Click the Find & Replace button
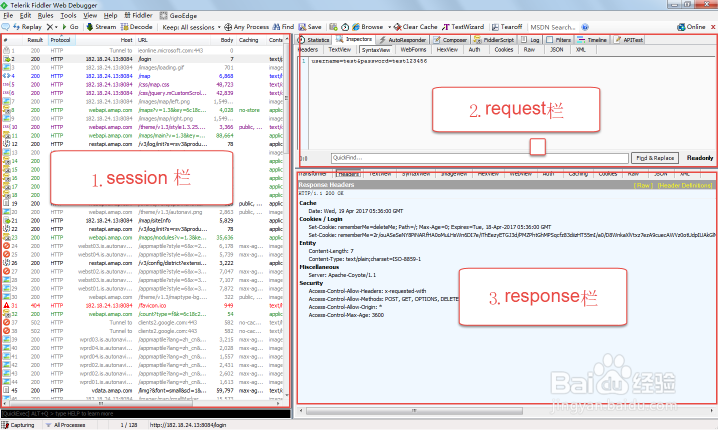Image resolution: width=718 pixels, height=430 pixels. (x=655, y=158)
